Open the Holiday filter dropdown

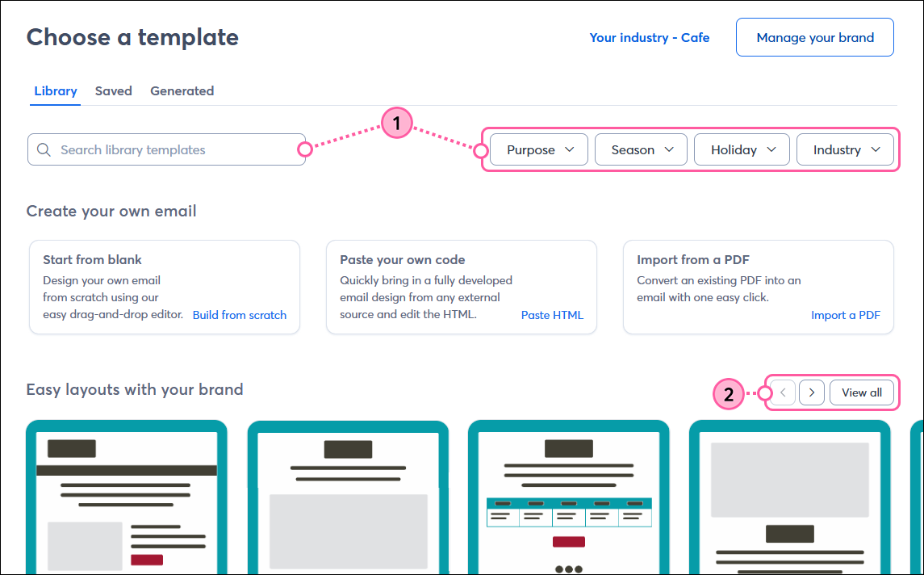pyautogui.click(x=742, y=149)
